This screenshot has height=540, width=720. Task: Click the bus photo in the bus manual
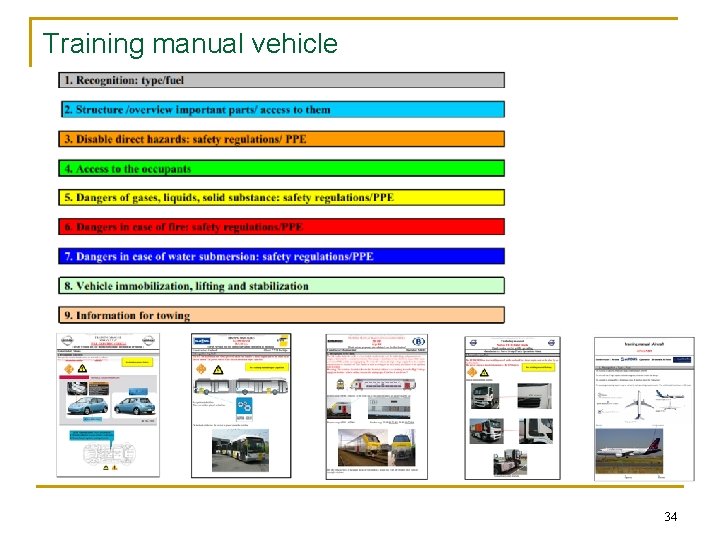click(241, 450)
